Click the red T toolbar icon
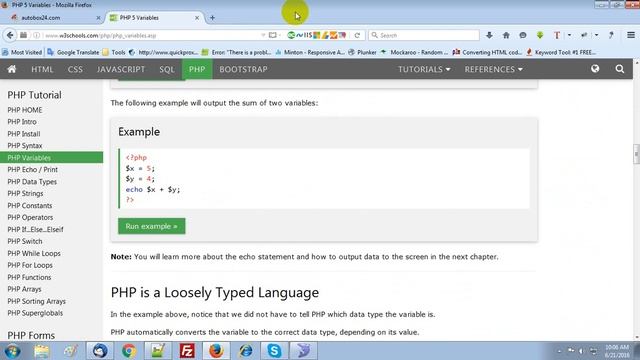The height and width of the screenshot is (360, 640). tap(557, 36)
